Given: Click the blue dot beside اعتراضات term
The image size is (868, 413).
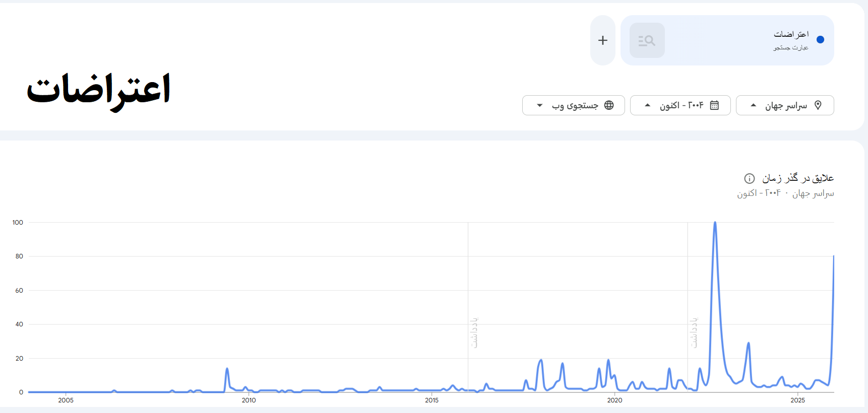Looking at the screenshot, I should coord(820,40).
